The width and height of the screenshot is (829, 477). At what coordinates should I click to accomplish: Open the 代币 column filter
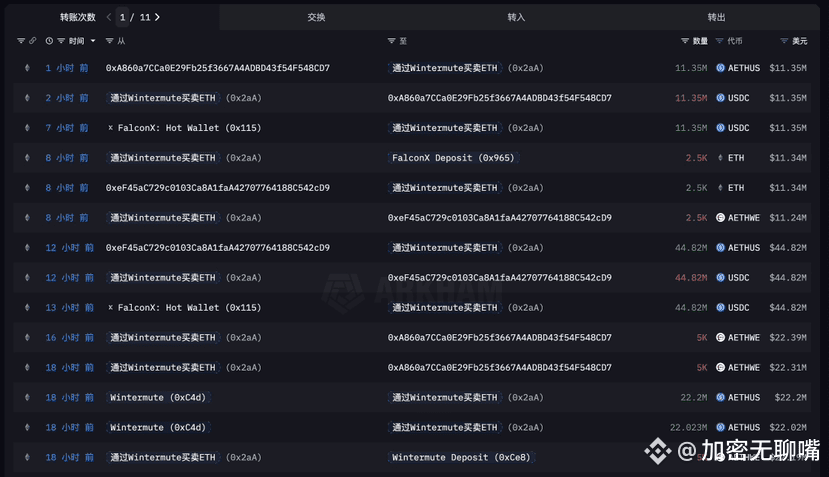tap(720, 41)
